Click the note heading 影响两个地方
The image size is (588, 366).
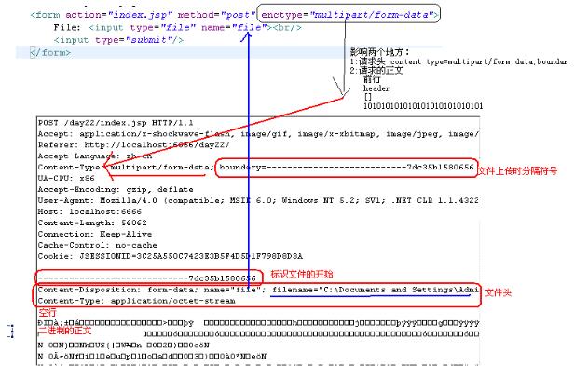coord(379,52)
